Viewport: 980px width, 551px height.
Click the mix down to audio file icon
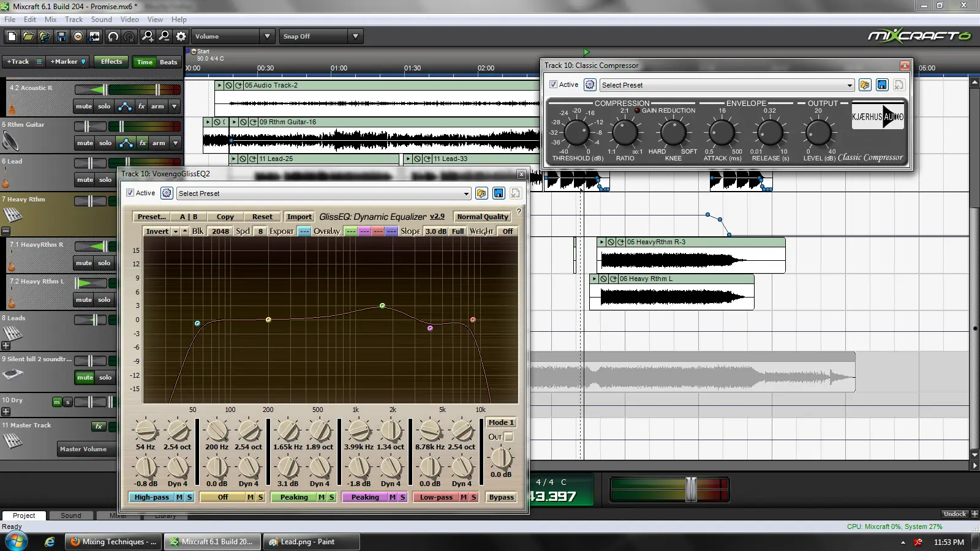pyautogui.click(x=94, y=36)
